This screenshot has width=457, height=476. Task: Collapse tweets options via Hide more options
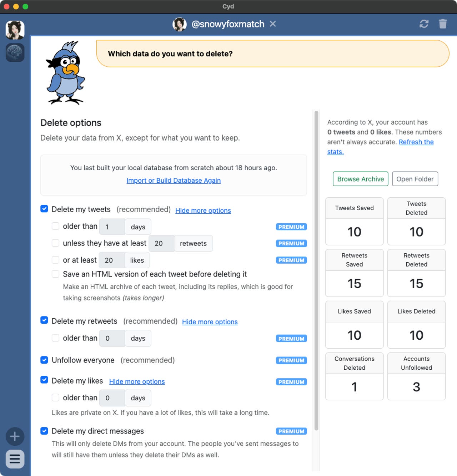(203, 211)
